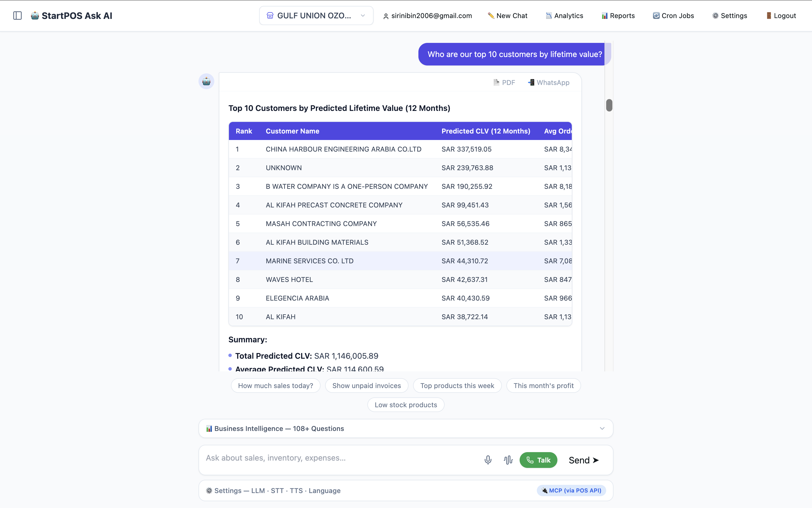Choose suggestion How much sales today?
The width and height of the screenshot is (812, 508).
[275, 386]
